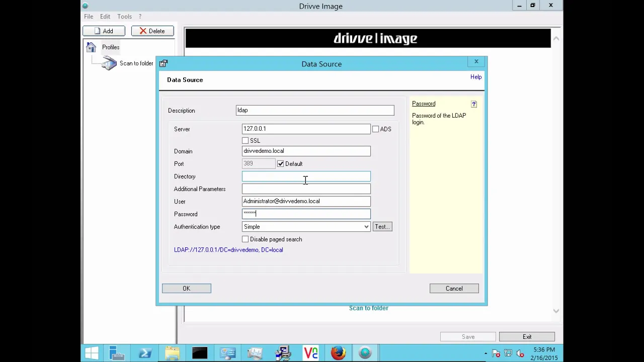Click the Exit button
This screenshot has width=644, height=362.
tap(527, 337)
